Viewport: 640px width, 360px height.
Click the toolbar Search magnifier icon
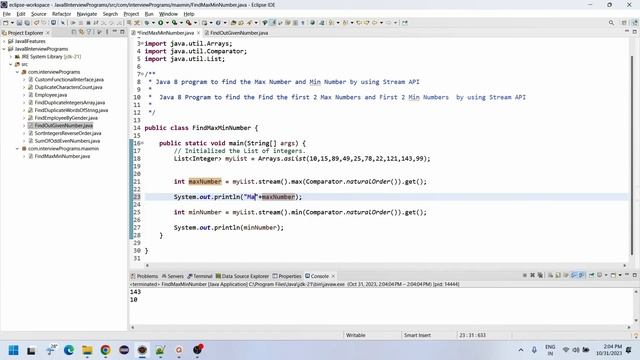(x=611, y=23)
